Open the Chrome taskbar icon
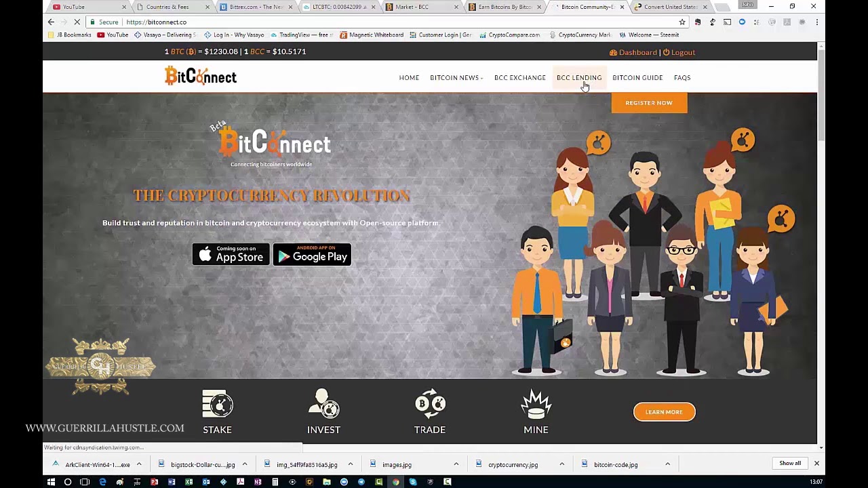The image size is (868, 488). click(395, 482)
